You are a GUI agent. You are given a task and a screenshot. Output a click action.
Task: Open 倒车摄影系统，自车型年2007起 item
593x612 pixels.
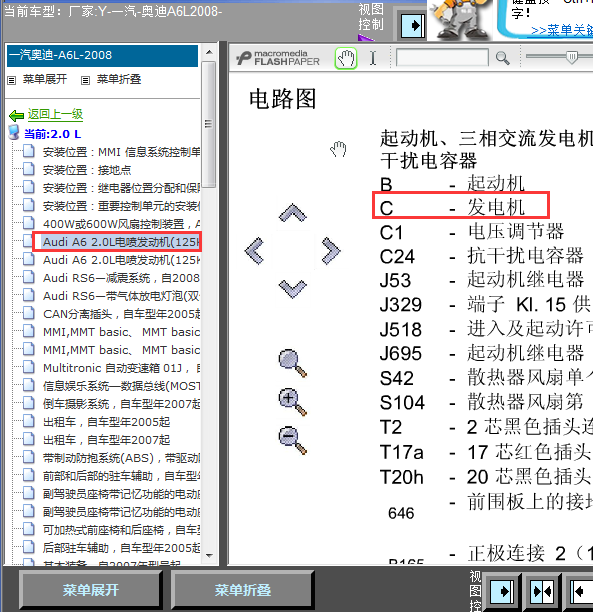(x=121, y=404)
